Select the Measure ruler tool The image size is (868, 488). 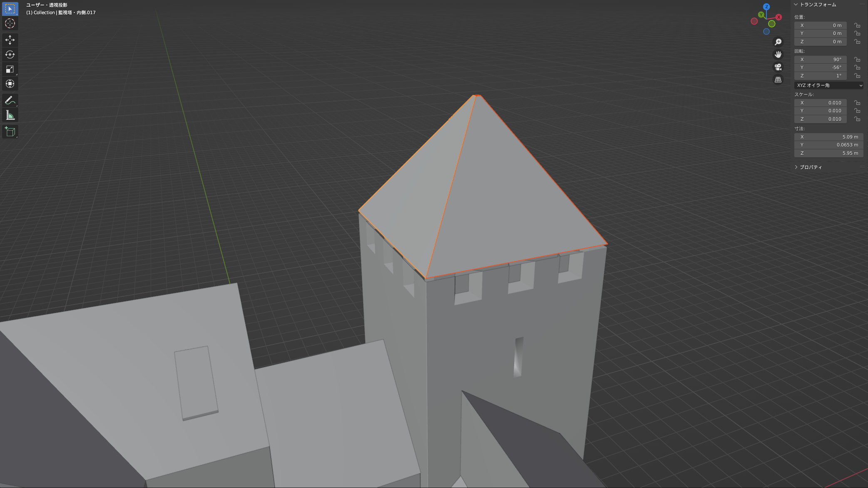pyautogui.click(x=10, y=115)
